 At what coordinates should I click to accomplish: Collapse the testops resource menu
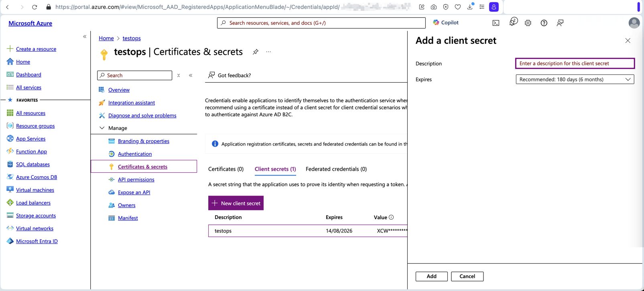point(191,75)
